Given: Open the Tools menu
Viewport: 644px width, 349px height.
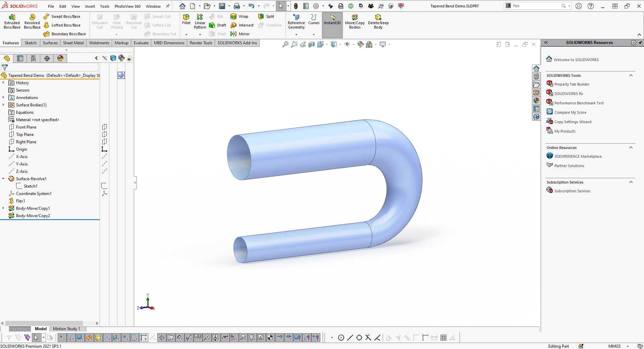Looking at the screenshot, I should pyautogui.click(x=105, y=6).
